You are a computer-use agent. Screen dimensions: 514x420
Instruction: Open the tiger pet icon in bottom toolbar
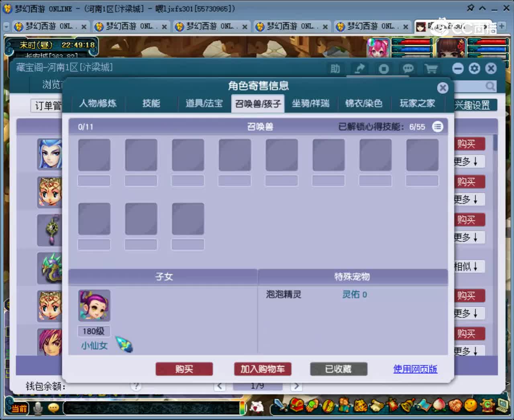(x=360, y=406)
